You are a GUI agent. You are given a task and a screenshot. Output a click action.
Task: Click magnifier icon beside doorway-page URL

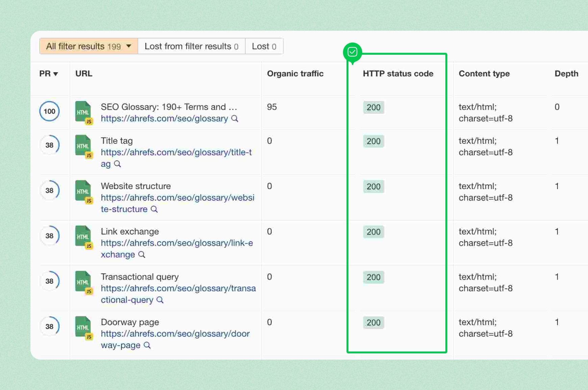147,345
